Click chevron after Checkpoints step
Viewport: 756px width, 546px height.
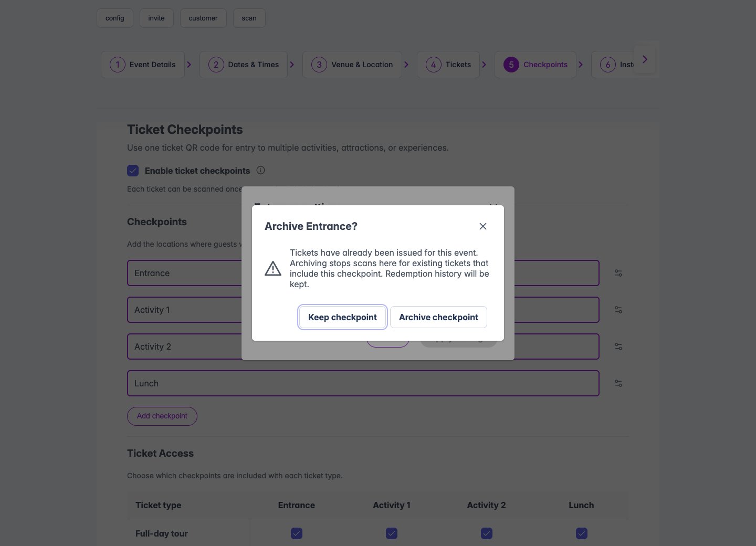(581, 65)
